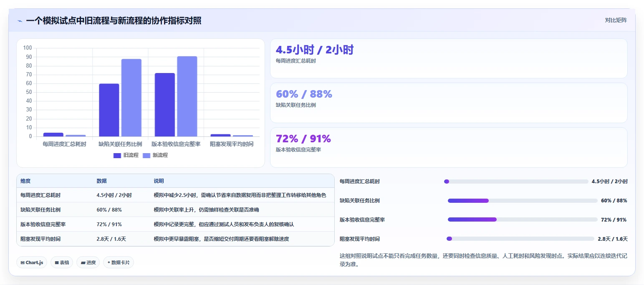Select the 4.5小时 / 2小时 data card
The height and width of the screenshot is (285, 644).
click(449, 58)
